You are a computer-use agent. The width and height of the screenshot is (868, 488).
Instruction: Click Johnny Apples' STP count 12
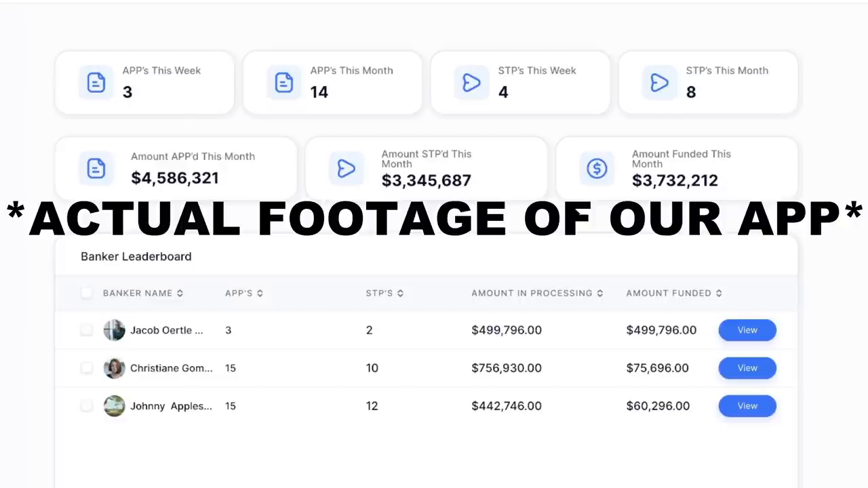click(x=372, y=406)
